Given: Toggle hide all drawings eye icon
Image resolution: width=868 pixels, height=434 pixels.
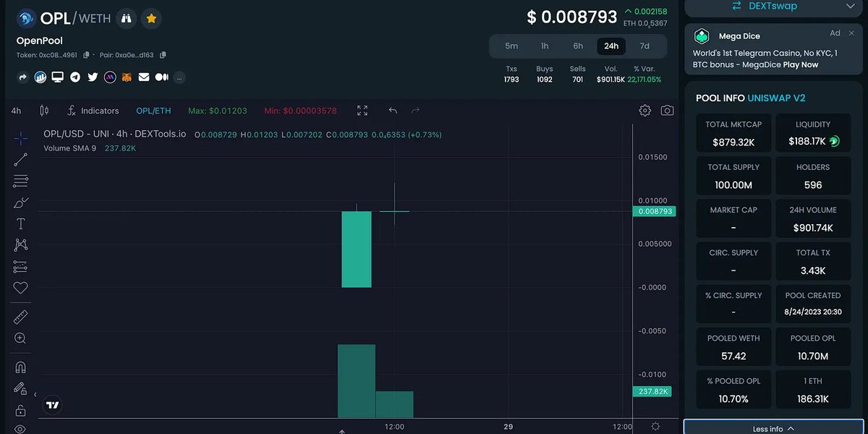Looking at the screenshot, I should pos(20,429).
